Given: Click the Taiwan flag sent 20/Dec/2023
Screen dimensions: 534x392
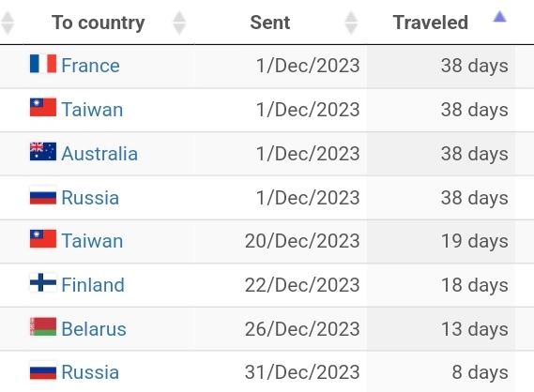Looking at the screenshot, I should click(x=43, y=239).
